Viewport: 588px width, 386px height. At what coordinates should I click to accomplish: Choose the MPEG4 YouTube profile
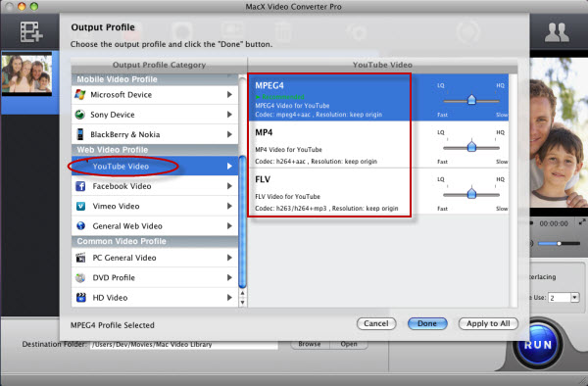point(378,97)
